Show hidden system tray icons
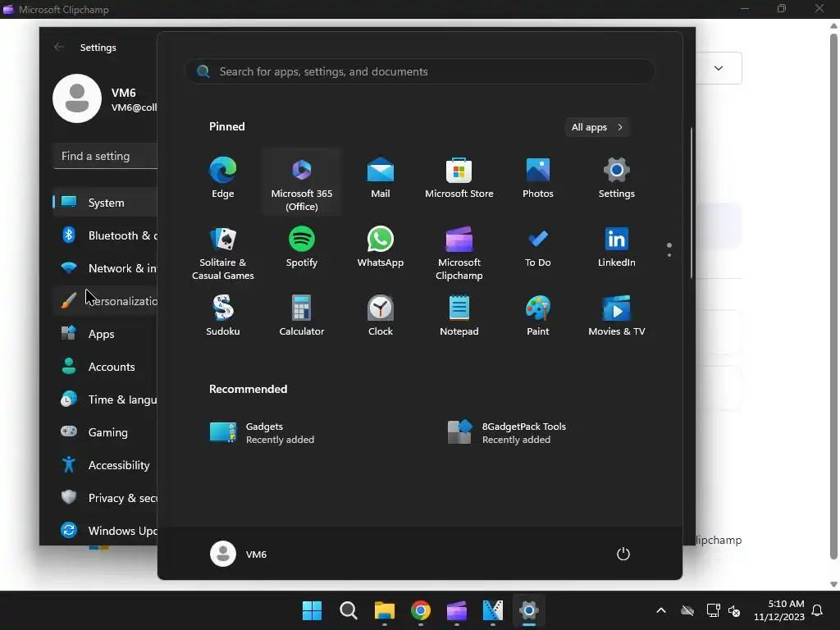The width and height of the screenshot is (840, 630). (x=661, y=610)
